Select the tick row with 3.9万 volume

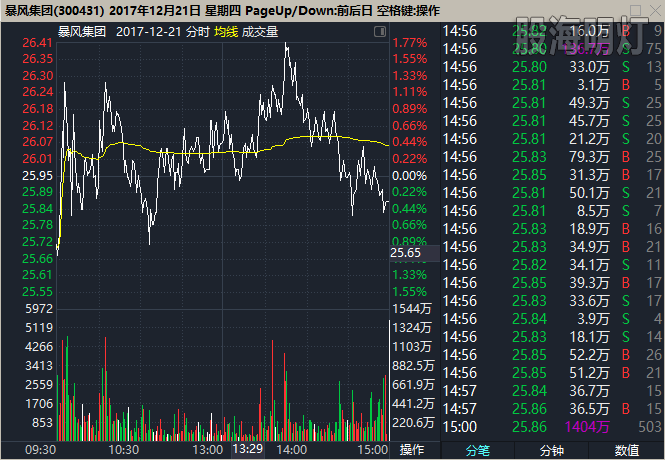[x=552, y=319]
